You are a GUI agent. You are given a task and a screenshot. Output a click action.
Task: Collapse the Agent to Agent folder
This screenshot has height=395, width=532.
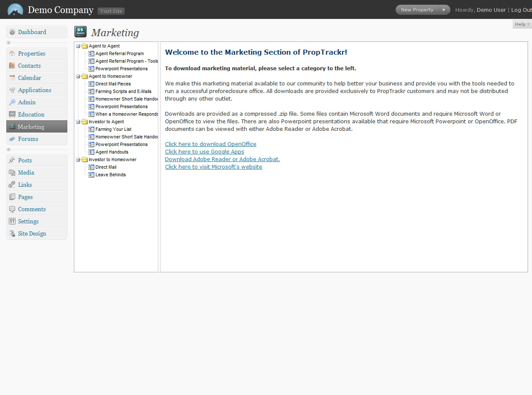point(78,46)
